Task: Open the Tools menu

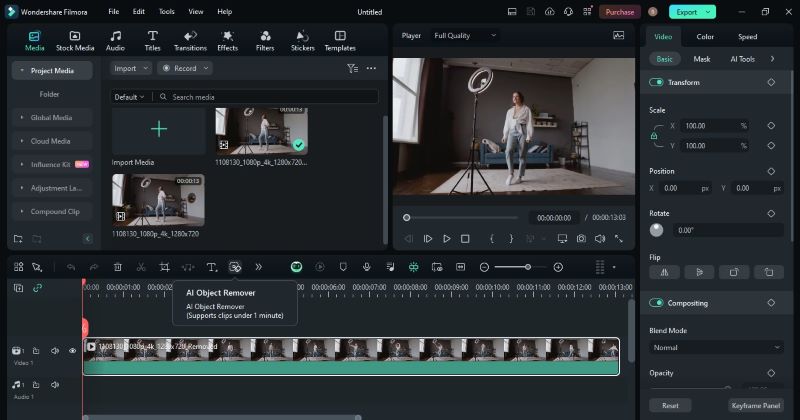Action: [x=166, y=11]
